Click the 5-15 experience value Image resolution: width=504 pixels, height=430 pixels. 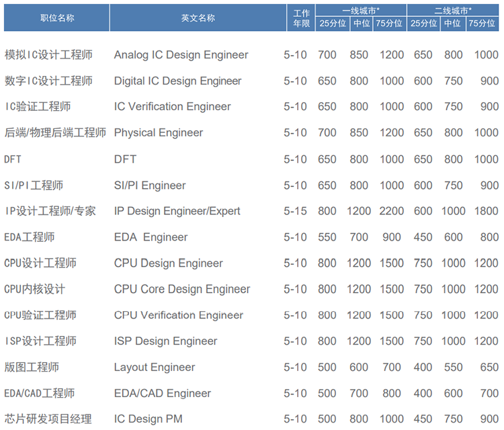click(295, 211)
